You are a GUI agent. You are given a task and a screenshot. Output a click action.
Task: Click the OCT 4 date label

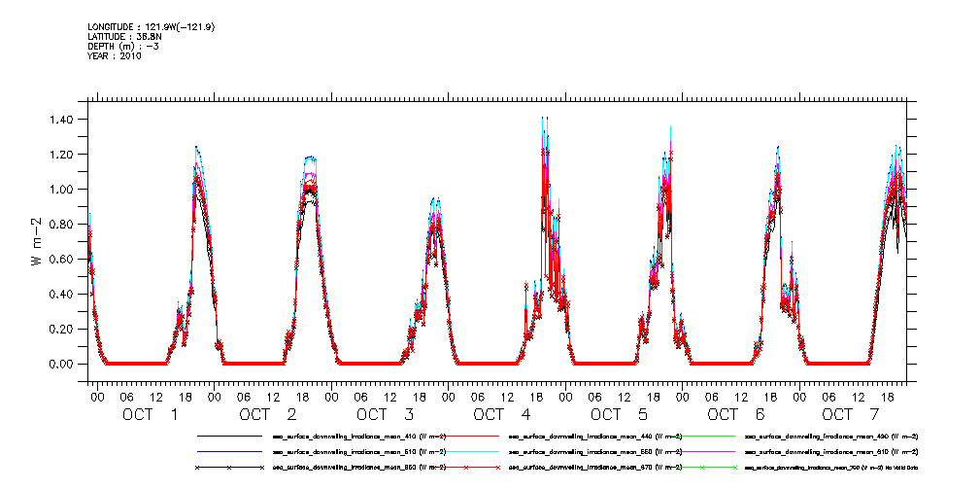(502, 414)
